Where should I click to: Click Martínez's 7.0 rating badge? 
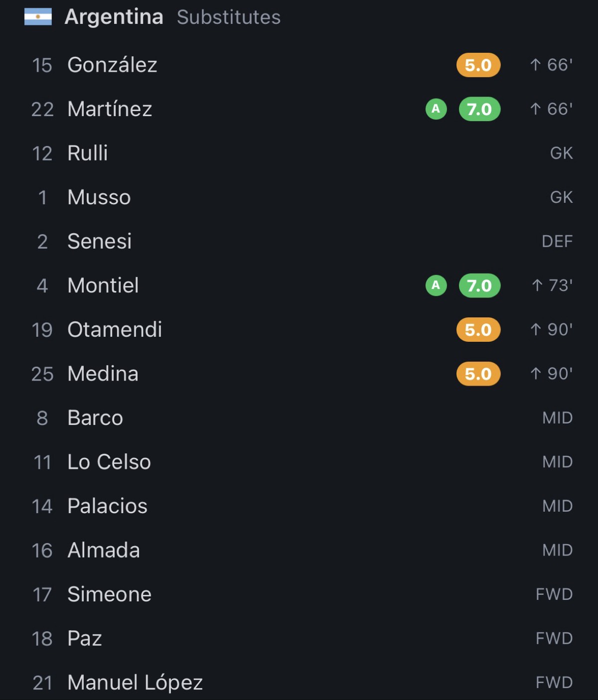(479, 109)
